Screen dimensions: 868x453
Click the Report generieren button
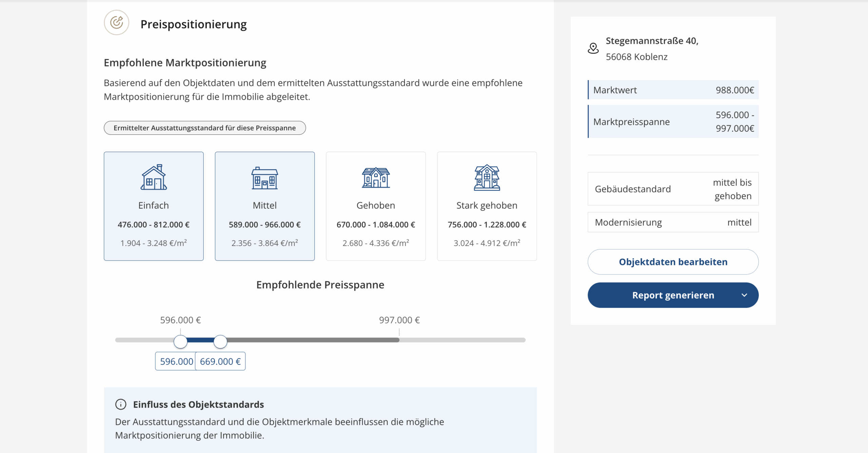coord(673,295)
